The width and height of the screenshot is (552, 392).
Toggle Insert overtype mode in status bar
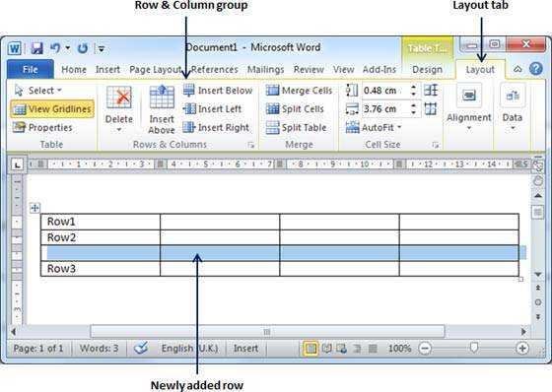point(245,349)
